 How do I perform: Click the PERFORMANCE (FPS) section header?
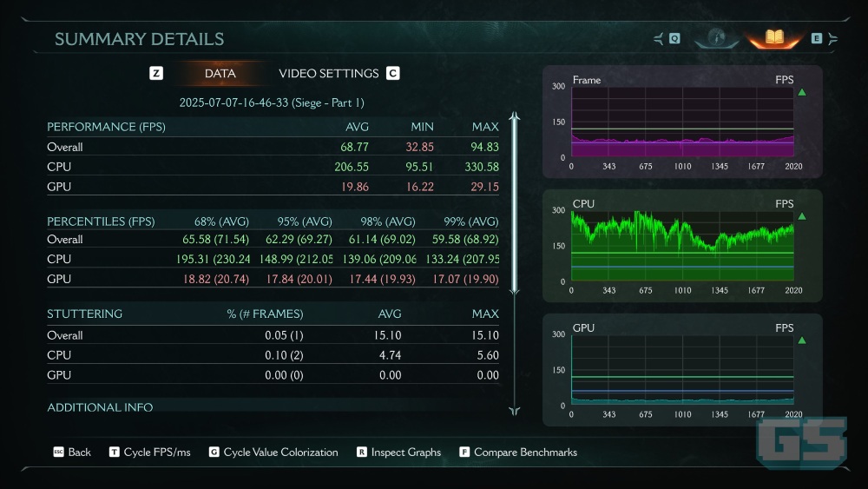coord(106,127)
